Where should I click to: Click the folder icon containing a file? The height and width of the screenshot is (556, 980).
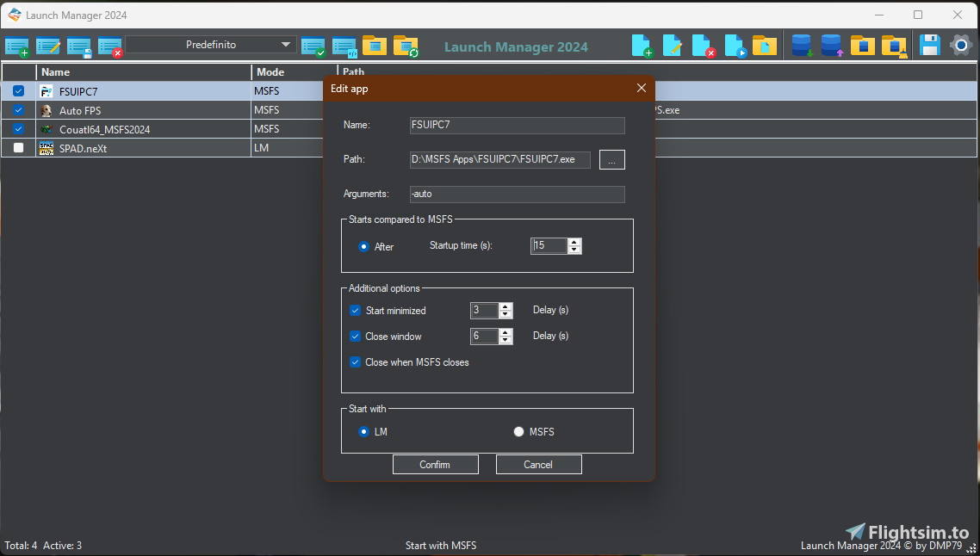pos(765,46)
